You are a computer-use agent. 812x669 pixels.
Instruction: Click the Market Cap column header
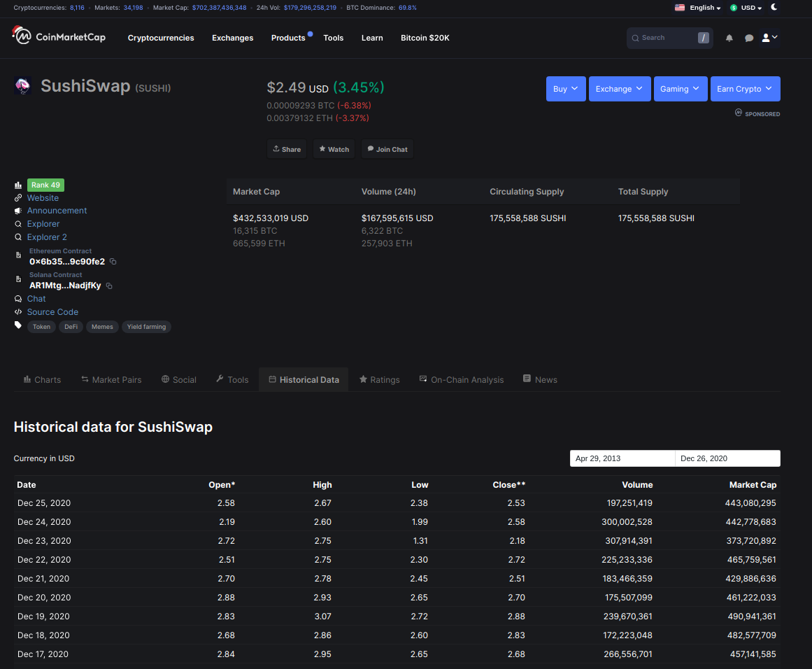pos(753,485)
